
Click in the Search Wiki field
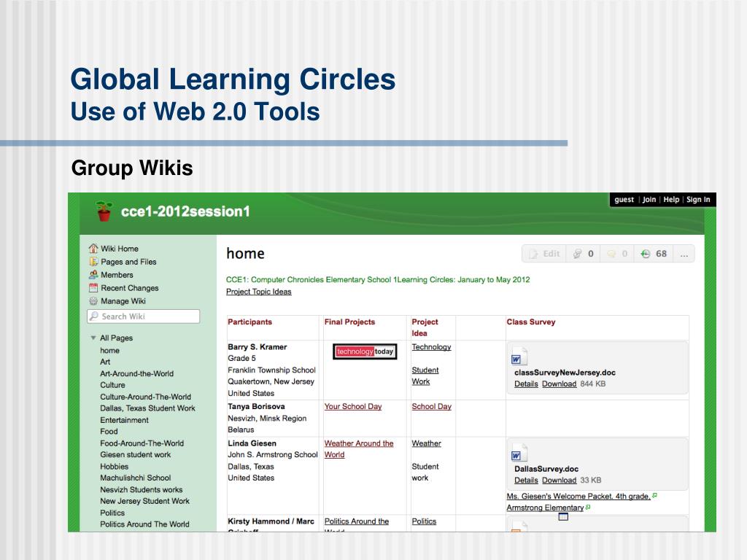click(144, 316)
